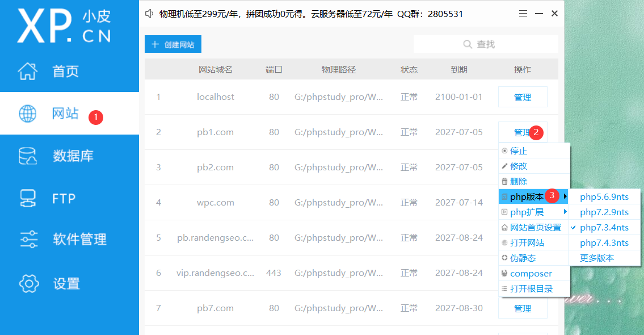The height and width of the screenshot is (335, 644).
Task: Click the magnifier search icon
Action: 468,44
